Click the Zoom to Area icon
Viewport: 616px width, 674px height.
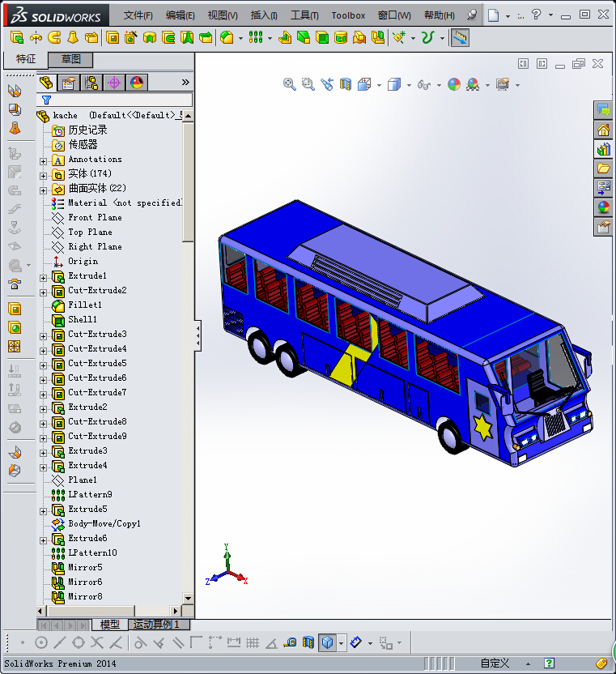point(308,84)
